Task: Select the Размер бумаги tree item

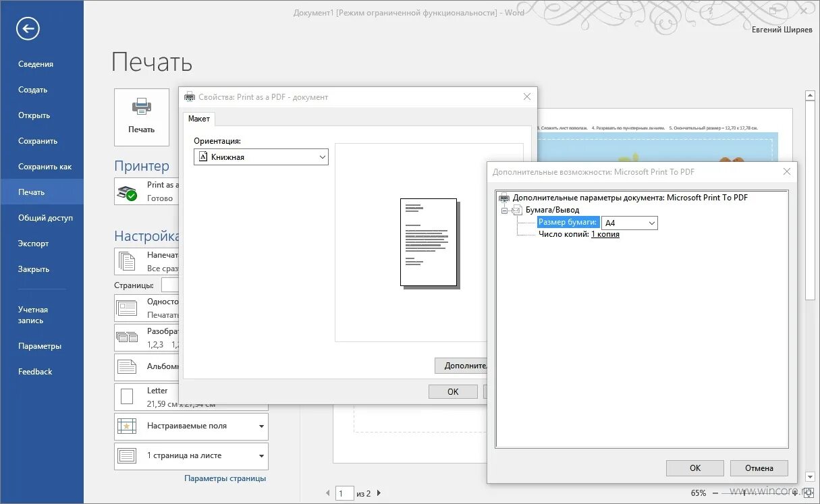Action: coord(568,222)
